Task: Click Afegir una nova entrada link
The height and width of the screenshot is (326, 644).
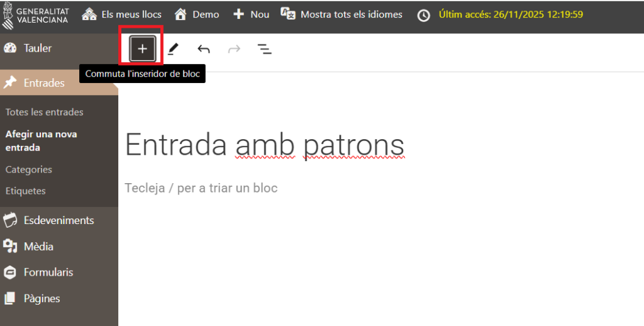Action: pyautogui.click(x=41, y=140)
